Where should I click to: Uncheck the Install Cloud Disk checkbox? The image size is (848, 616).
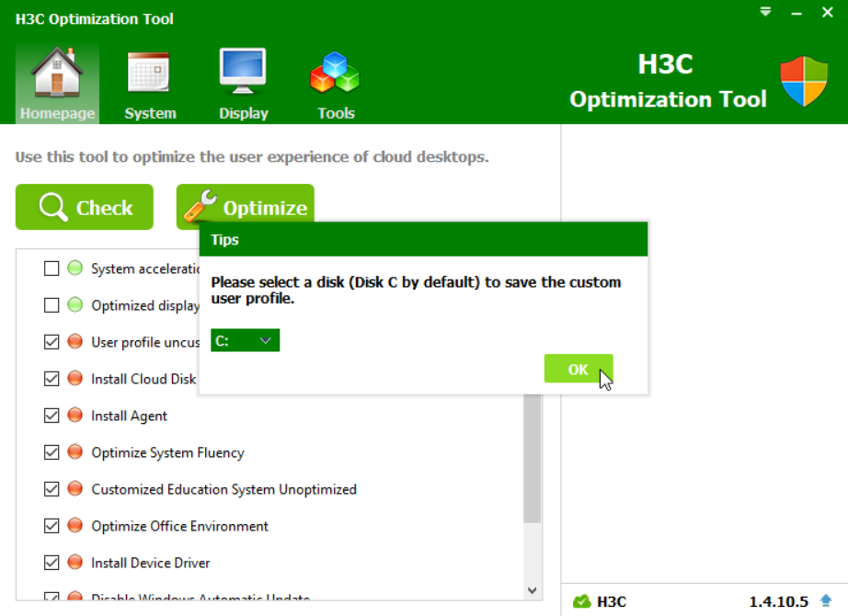[52, 379]
